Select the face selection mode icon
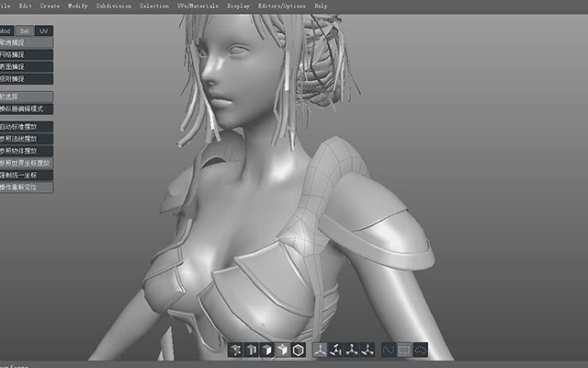 (267, 350)
